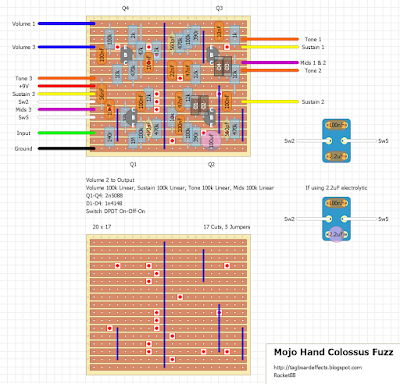Image resolution: width=400 pixels, height=384 pixels.
Task: Click the Sustain 1 label
Action: point(313,47)
